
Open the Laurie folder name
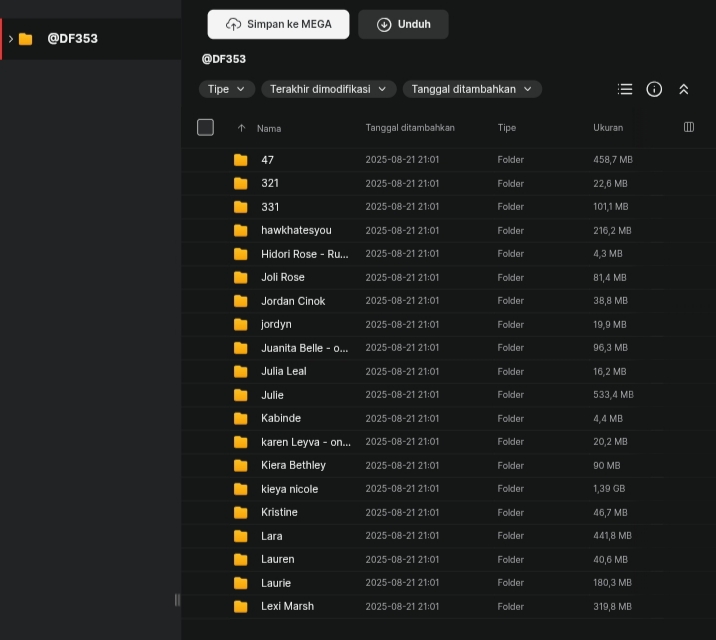[276, 583]
